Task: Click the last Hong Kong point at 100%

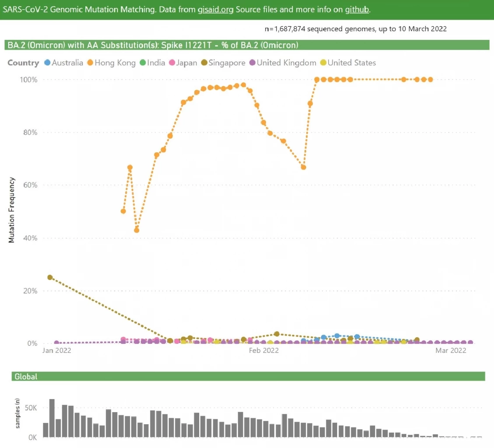Action: 431,79
